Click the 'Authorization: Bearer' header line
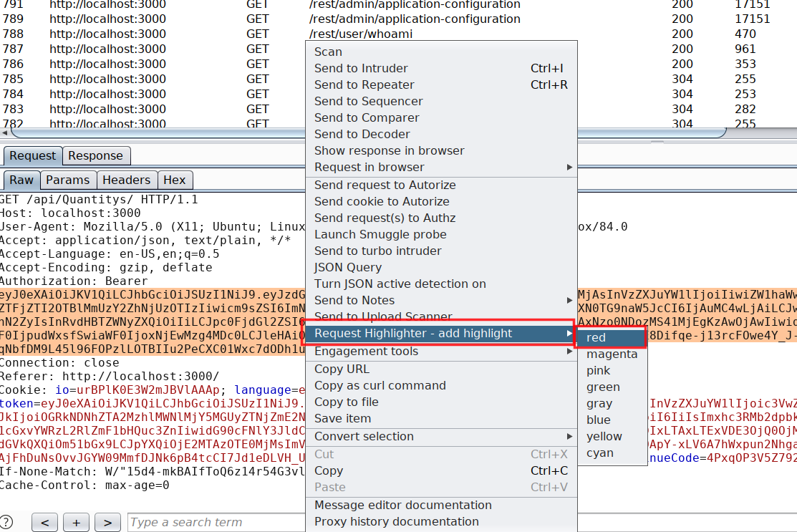This screenshot has height=532, width=797. [74, 281]
